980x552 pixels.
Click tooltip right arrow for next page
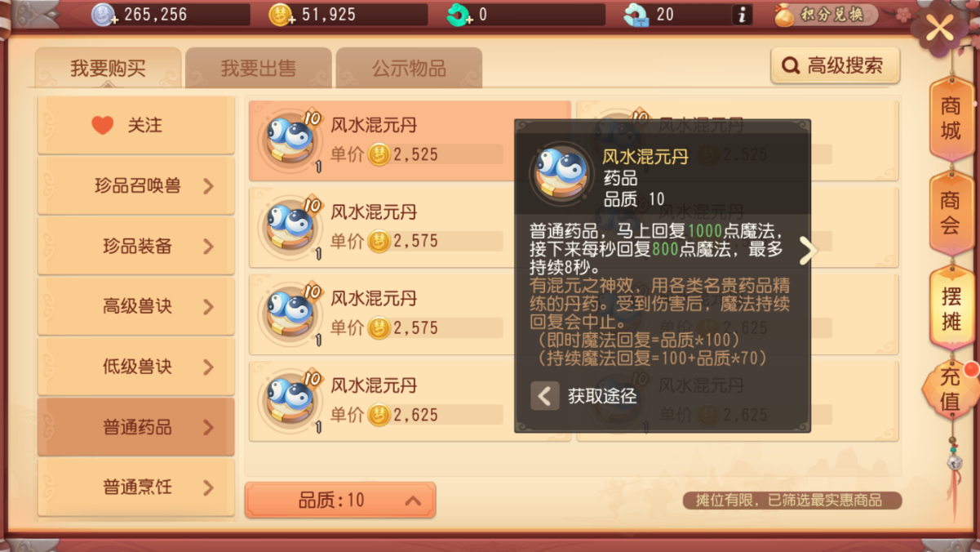pos(808,251)
